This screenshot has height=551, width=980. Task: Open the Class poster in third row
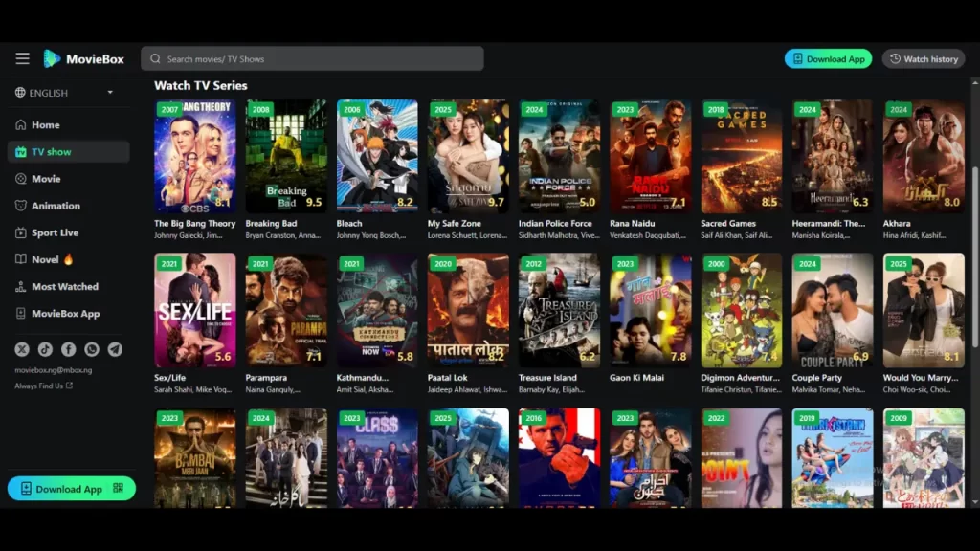(377, 458)
